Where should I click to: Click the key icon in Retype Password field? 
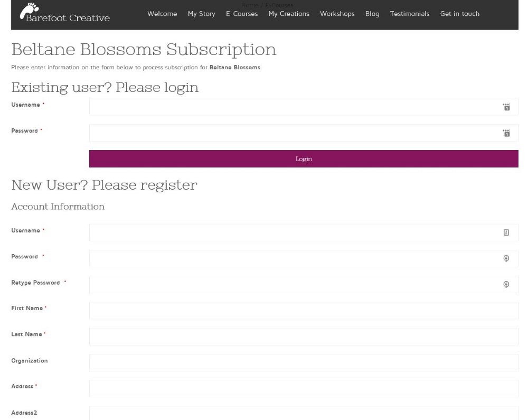pyautogui.click(x=506, y=284)
